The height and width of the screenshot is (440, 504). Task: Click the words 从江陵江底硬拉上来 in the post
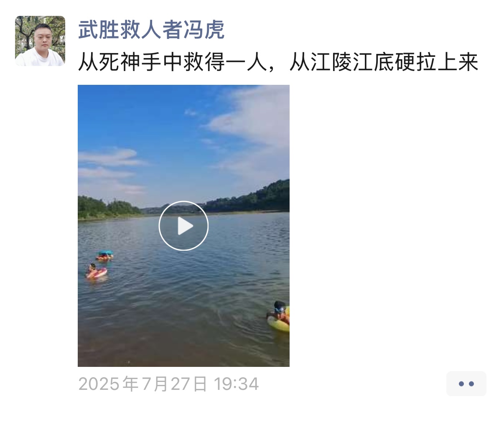point(384,63)
